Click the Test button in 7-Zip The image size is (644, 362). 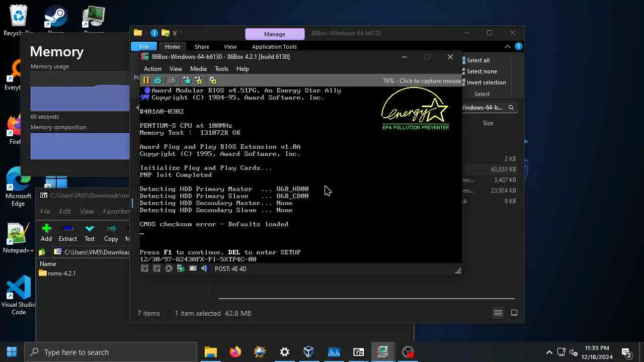90,233
